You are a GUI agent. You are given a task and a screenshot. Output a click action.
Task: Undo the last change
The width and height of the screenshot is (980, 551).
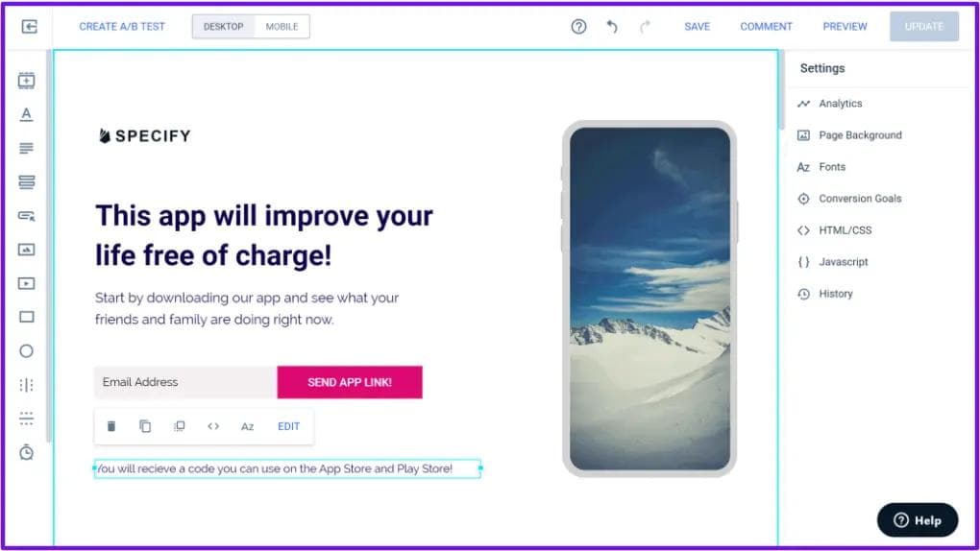point(612,26)
